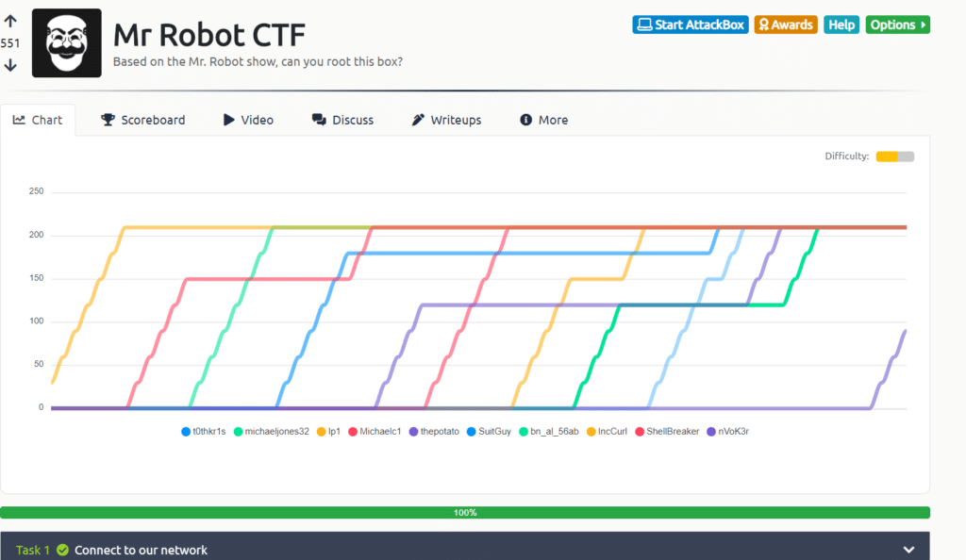Click the 100 y-axis label on the chart
Image resolution: width=966 pixels, height=560 pixels.
pos(37,321)
